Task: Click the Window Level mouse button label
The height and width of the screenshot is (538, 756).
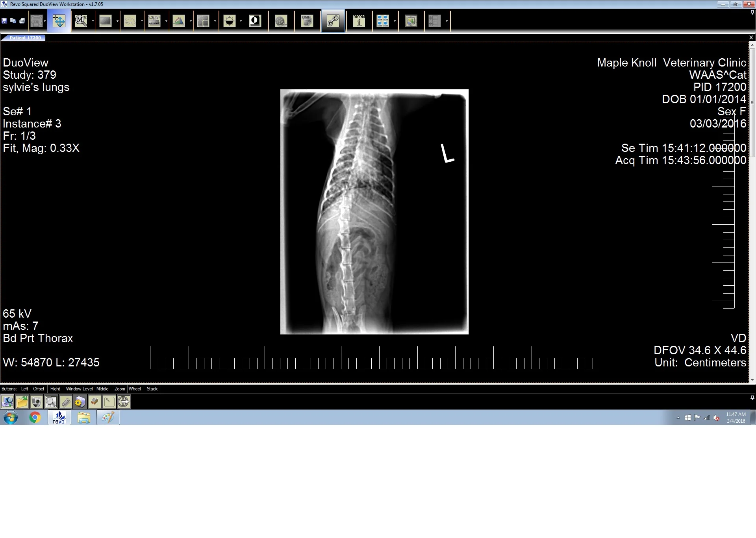Action: click(79, 389)
